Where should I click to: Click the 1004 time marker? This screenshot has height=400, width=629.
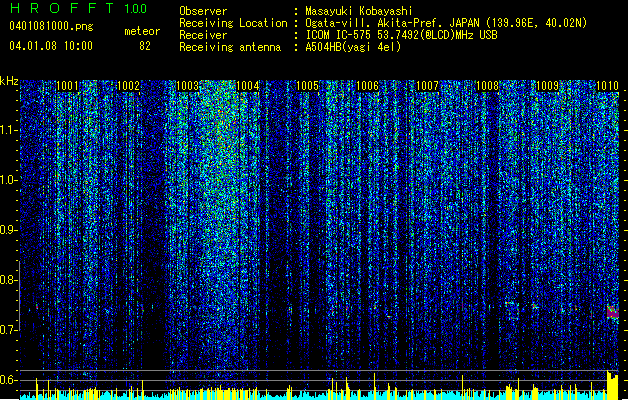pyautogui.click(x=248, y=86)
